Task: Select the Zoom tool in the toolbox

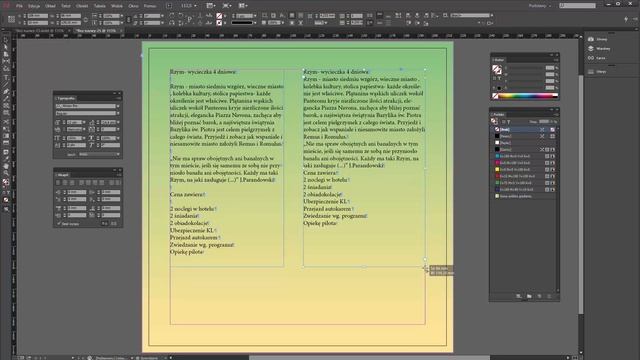Action: [x=6, y=173]
